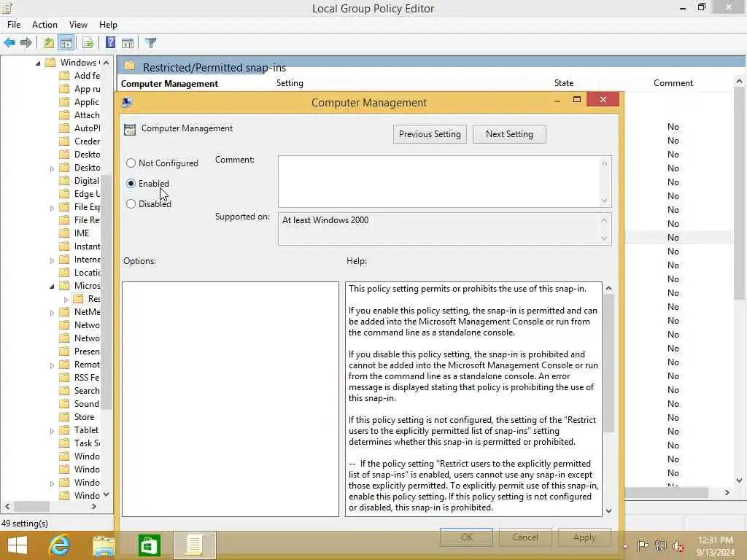Click the Up one level folder icon
Viewport: 747px width, 560px height.
49,43
